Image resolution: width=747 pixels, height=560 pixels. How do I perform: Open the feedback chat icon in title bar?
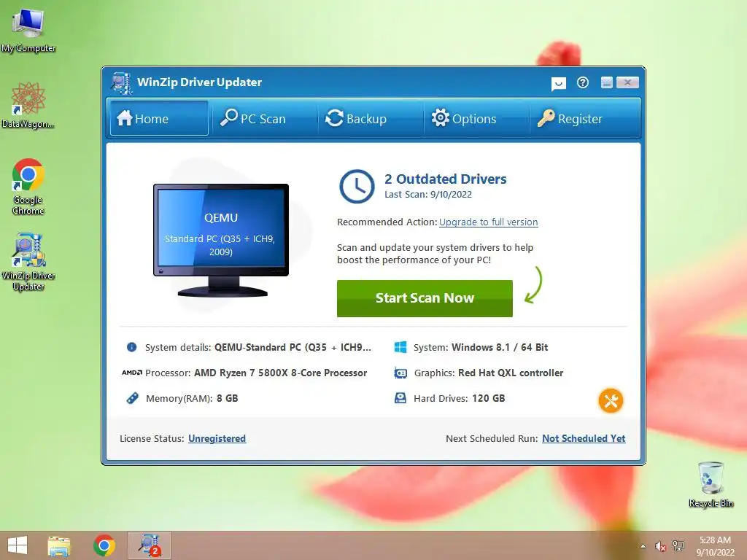click(558, 84)
